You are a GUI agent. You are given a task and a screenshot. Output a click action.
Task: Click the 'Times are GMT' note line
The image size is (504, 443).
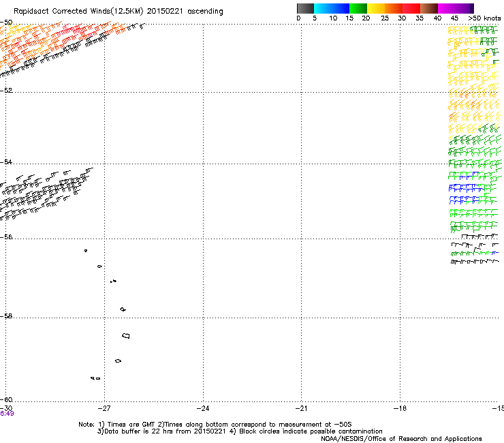tap(215, 425)
